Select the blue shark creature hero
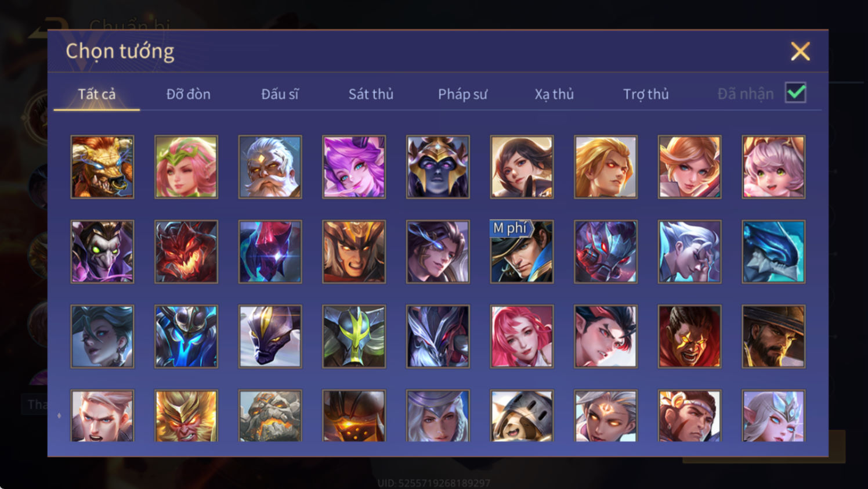This screenshot has width=868, height=489. click(x=773, y=251)
